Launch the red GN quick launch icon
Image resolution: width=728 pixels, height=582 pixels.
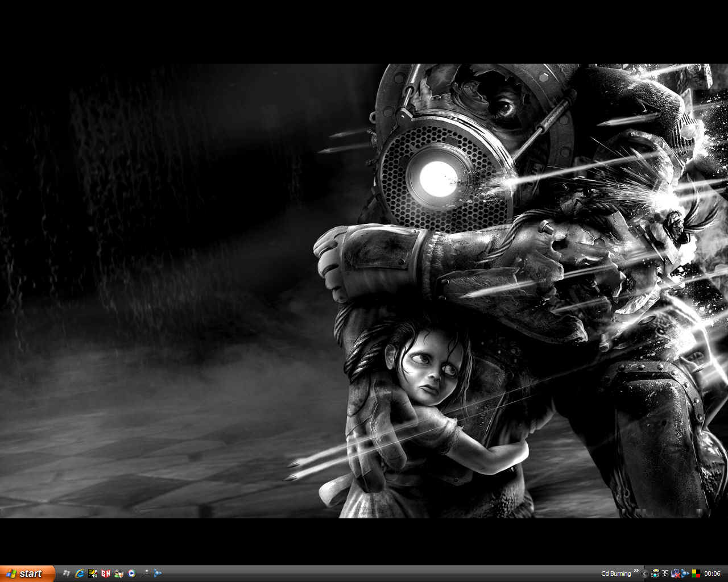click(105, 573)
